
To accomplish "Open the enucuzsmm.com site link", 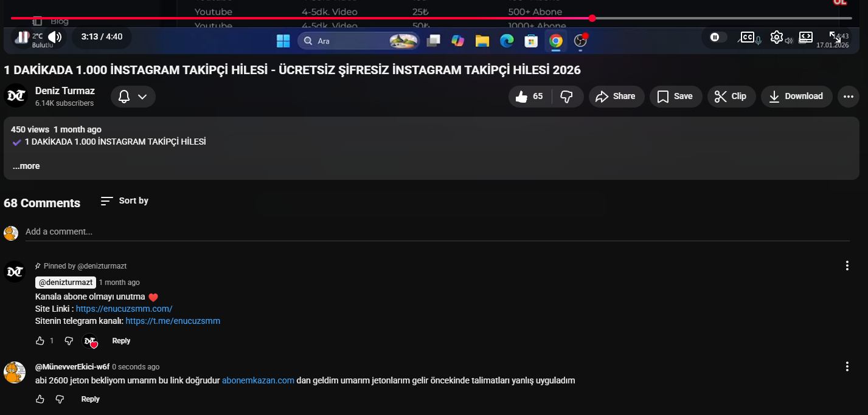I will point(124,309).
